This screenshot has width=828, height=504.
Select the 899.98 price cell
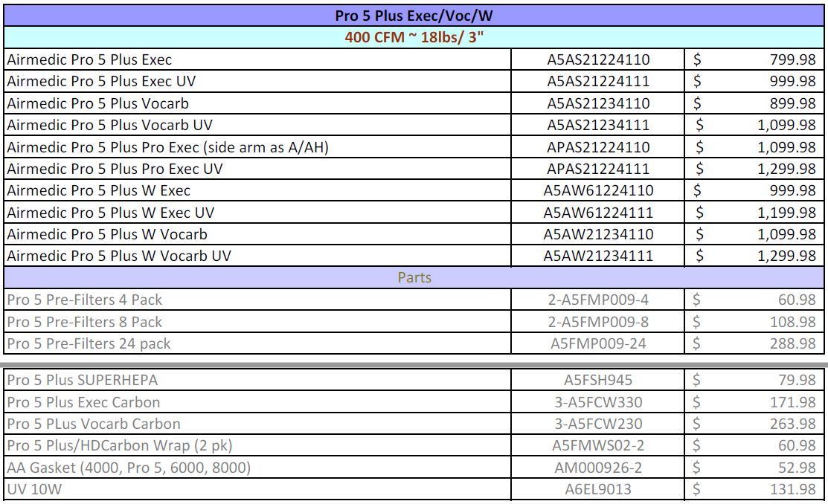click(x=754, y=103)
